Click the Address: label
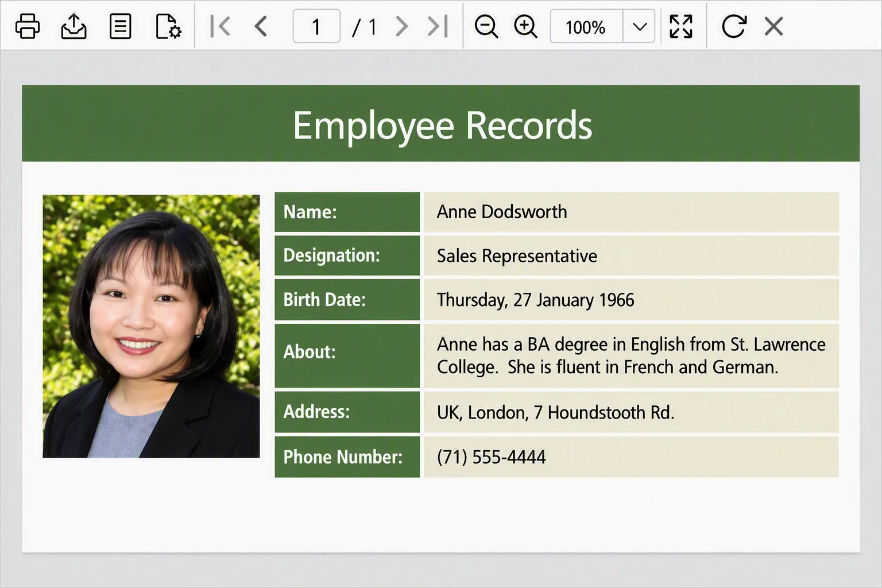Screen dimensions: 882x588 point(316,412)
